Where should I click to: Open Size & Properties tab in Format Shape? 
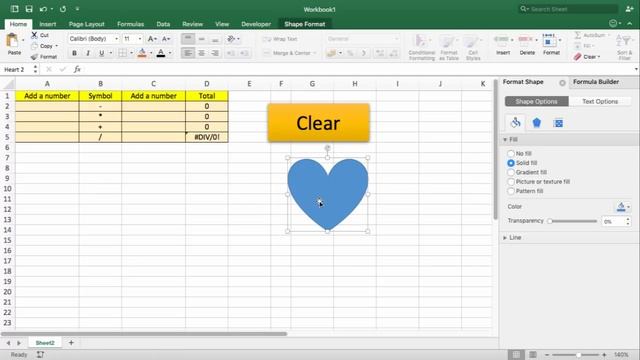558,123
